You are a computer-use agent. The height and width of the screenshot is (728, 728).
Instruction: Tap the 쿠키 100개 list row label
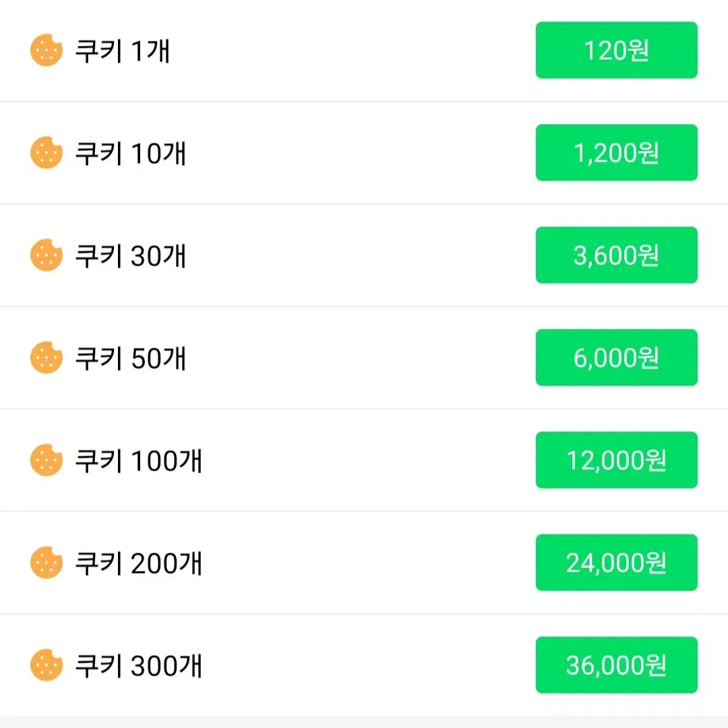point(138,460)
